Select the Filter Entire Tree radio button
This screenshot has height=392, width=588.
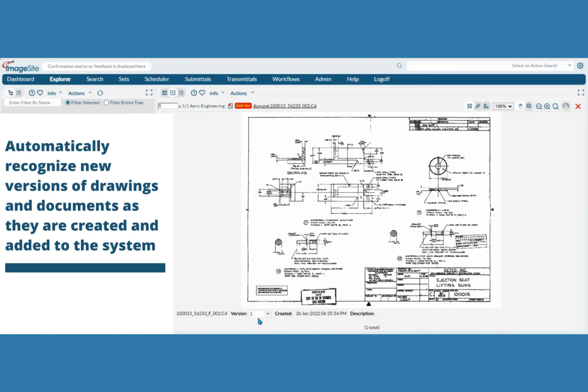106,102
